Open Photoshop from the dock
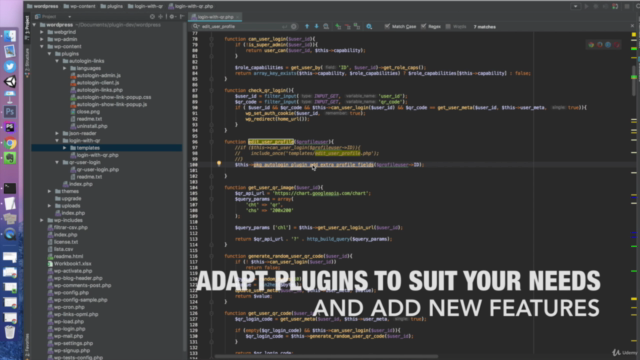 [x=10, y=112]
